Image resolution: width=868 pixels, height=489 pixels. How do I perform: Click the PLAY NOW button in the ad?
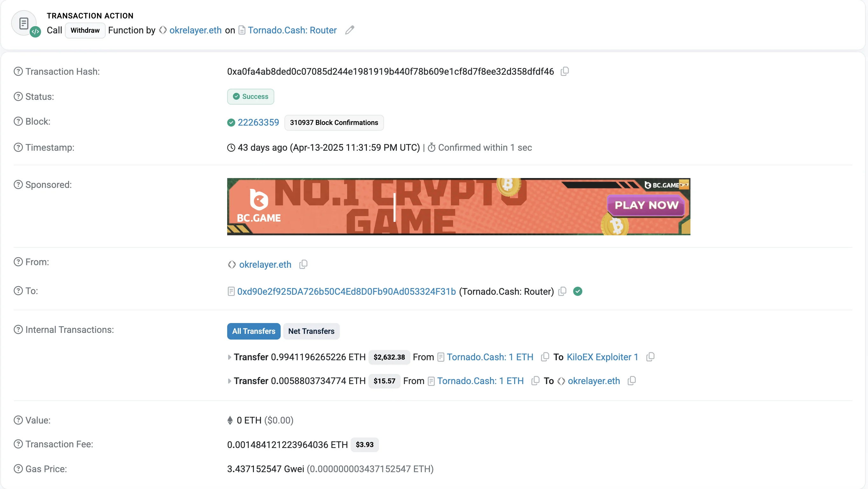tap(646, 205)
